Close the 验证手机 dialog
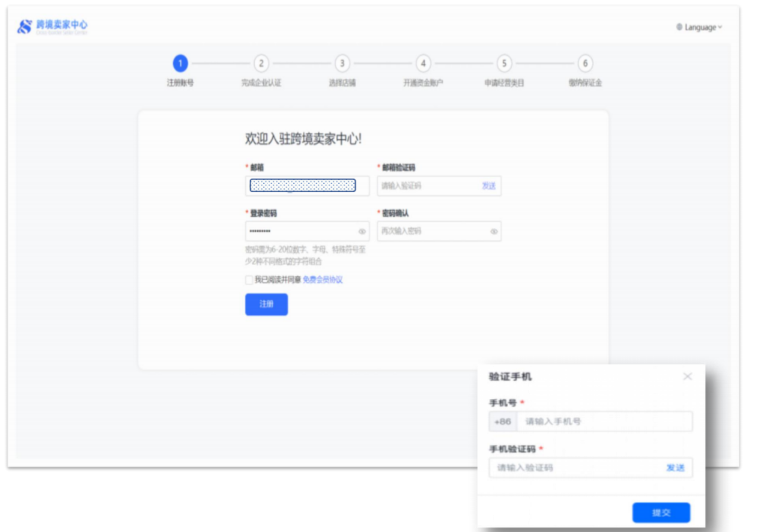 click(x=687, y=376)
